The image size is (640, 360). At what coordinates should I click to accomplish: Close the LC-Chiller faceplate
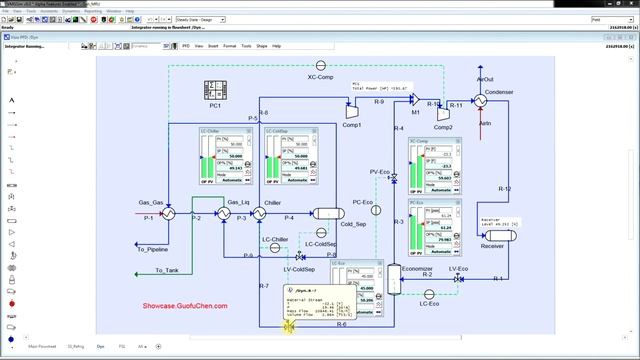click(249, 131)
